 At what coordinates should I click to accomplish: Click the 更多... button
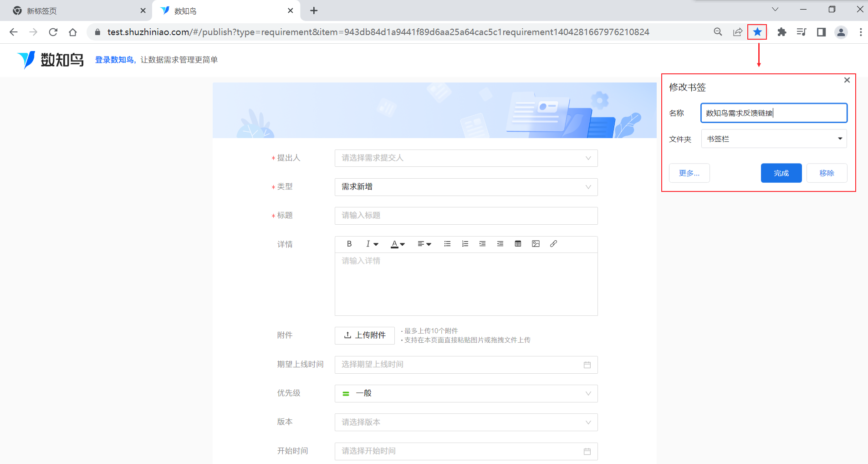[689, 173]
